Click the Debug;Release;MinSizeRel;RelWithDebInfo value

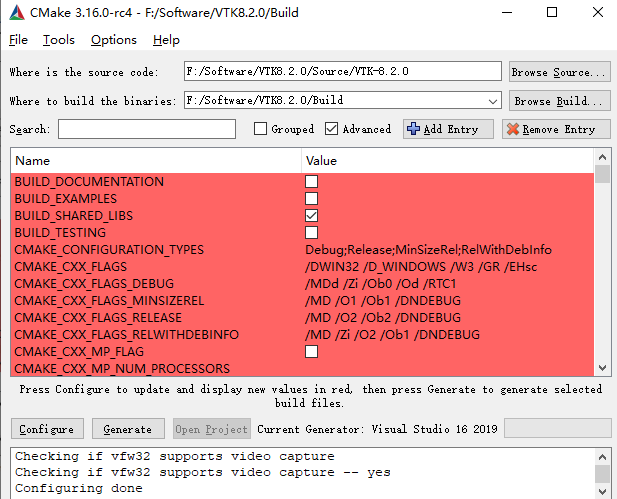429,250
